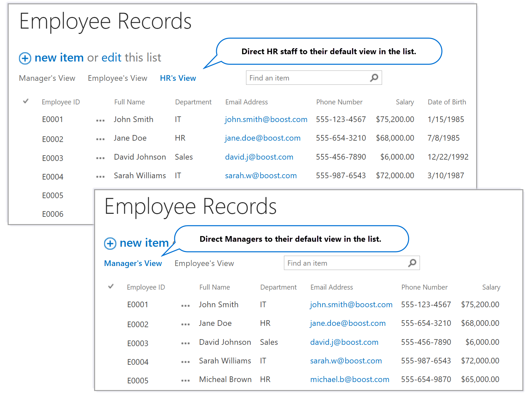
Task: Toggle the select-all checkmark in bottom list header
Action: click(111, 287)
